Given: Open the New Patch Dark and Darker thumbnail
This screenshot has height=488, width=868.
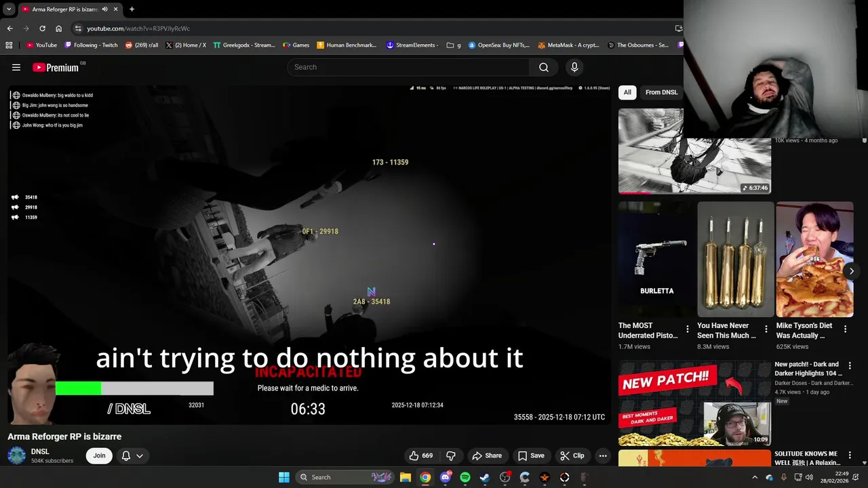Looking at the screenshot, I should [694, 403].
